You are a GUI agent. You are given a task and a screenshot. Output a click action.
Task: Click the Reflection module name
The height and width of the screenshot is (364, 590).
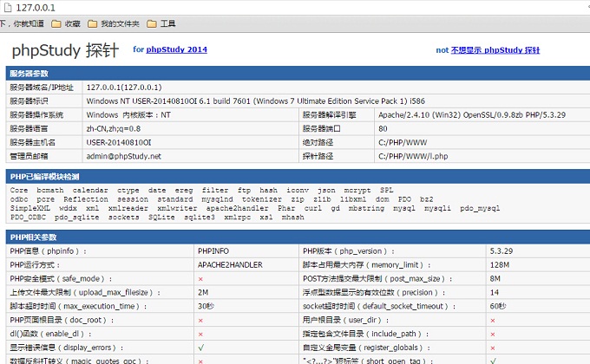click(x=85, y=199)
